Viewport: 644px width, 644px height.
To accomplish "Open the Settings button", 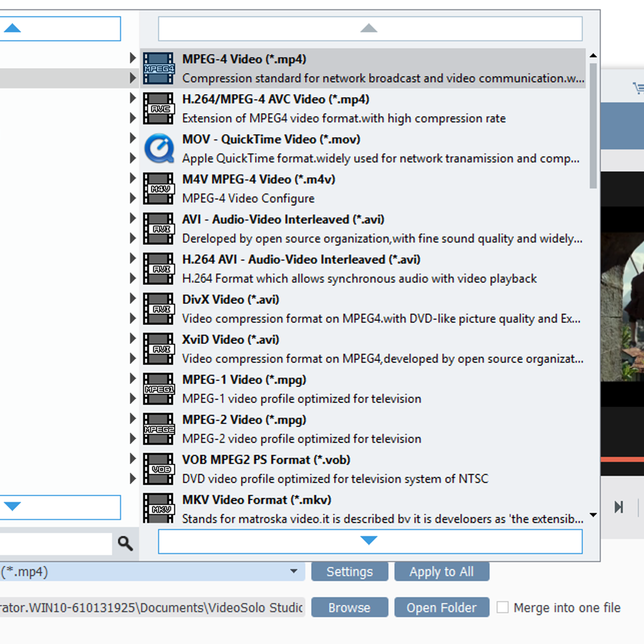I will [350, 572].
